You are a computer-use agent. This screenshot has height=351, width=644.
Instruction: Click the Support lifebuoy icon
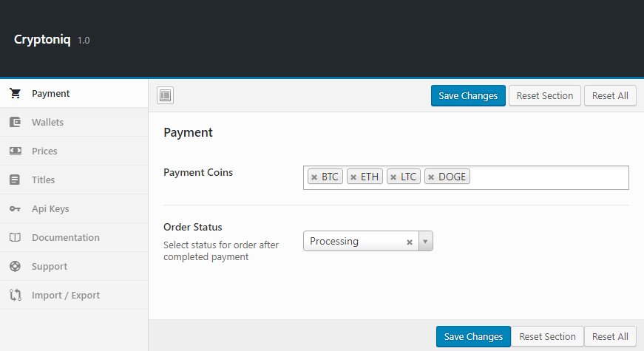[15, 267]
